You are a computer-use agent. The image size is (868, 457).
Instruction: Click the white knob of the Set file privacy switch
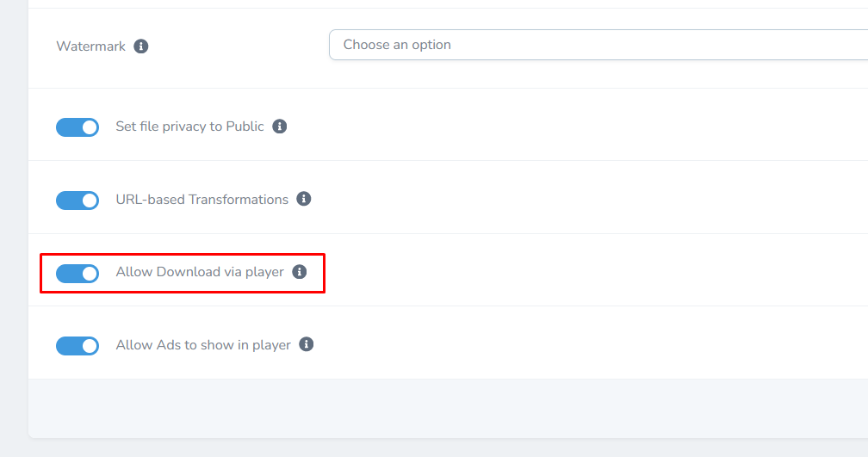[x=90, y=127]
